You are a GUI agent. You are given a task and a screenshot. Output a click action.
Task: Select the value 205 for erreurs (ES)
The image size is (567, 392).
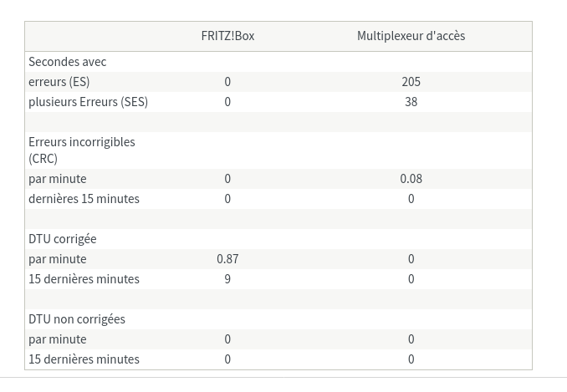[x=411, y=82]
